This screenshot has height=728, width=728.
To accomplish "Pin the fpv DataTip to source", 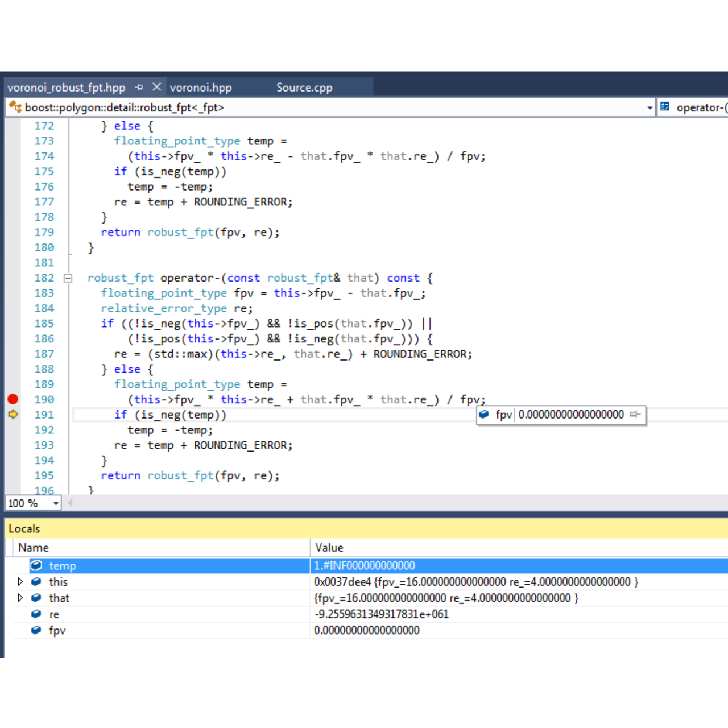I will click(635, 415).
